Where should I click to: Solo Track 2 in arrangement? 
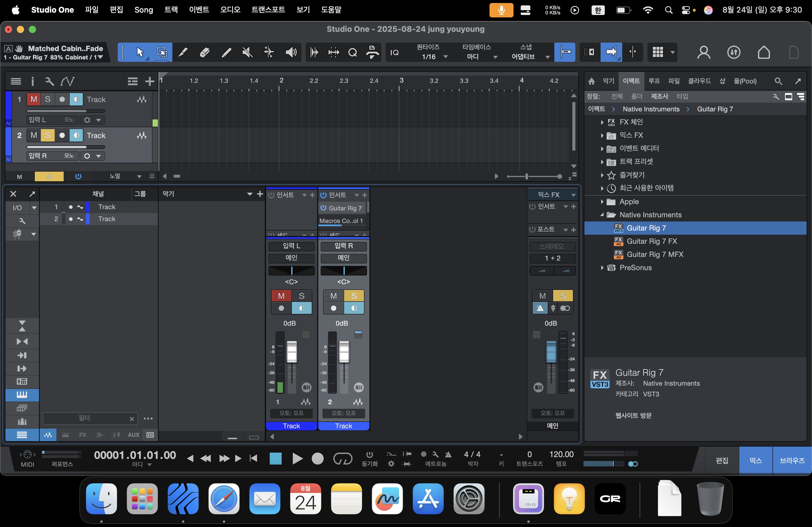[x=47, y=135]
